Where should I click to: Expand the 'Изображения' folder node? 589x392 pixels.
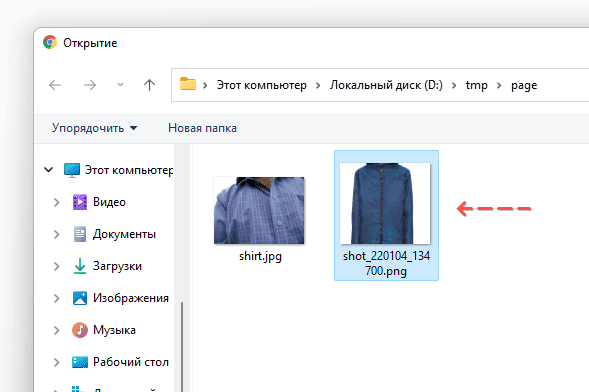pyautogui.click(x=56, y=298)
